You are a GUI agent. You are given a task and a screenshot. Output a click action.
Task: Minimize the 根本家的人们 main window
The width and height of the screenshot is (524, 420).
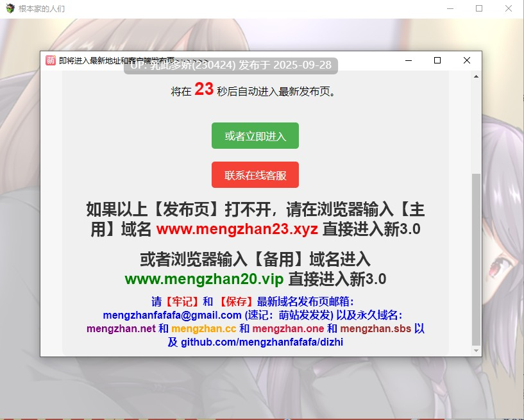tap(450, 8)
